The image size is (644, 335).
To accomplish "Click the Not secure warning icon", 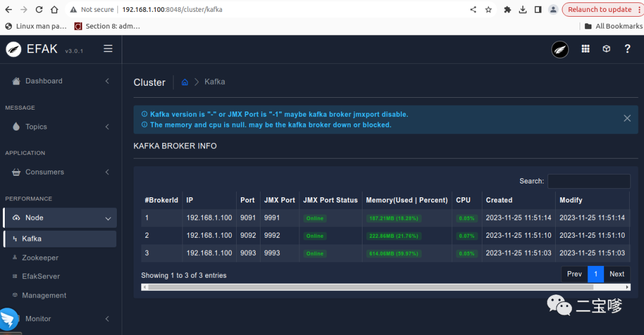I will point(73,10).
